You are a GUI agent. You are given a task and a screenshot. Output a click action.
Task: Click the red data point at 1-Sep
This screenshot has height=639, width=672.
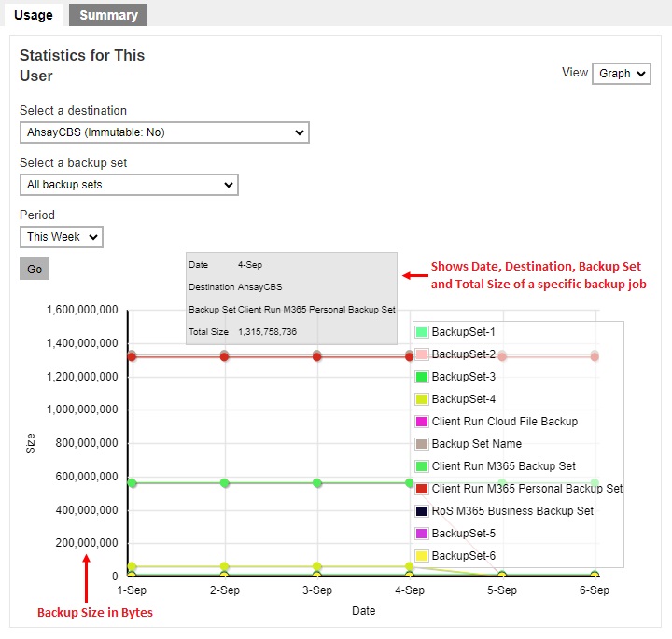[132, 356]
